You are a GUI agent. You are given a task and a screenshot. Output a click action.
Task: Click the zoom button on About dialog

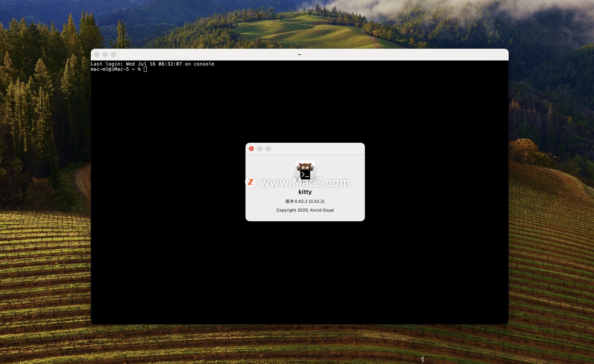click(x=268, y=149)
